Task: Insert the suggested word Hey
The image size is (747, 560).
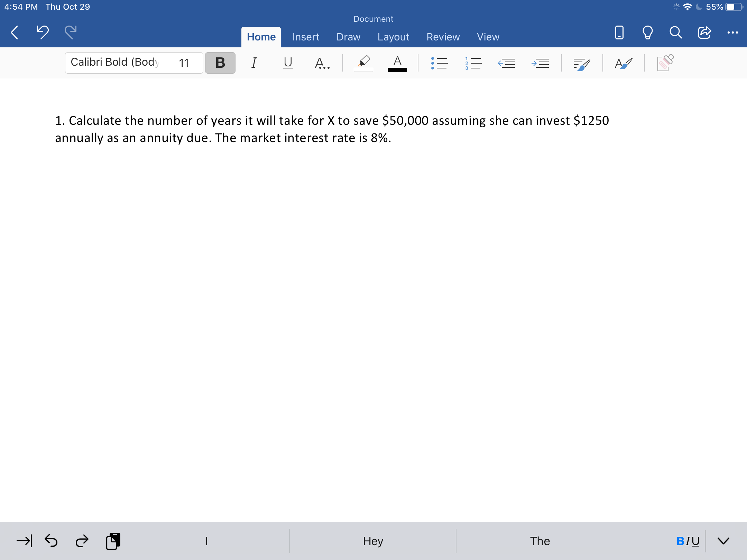Action: coord(373,541)
